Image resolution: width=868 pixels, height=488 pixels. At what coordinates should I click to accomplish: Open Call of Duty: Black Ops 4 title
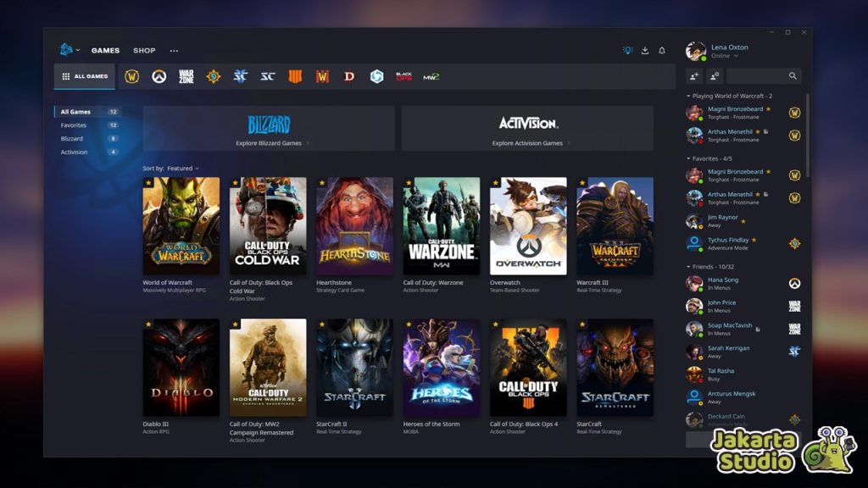point(524,424)
